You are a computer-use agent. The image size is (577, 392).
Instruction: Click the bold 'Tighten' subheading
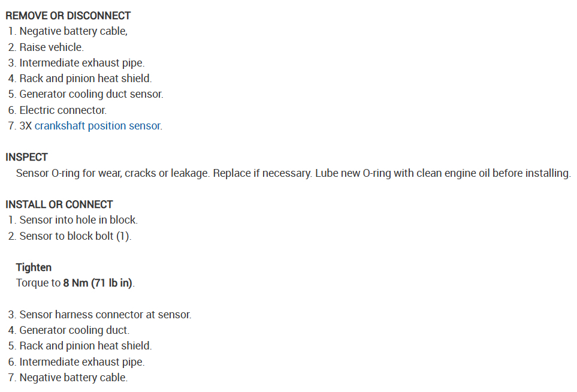click(x=34, y=267)
